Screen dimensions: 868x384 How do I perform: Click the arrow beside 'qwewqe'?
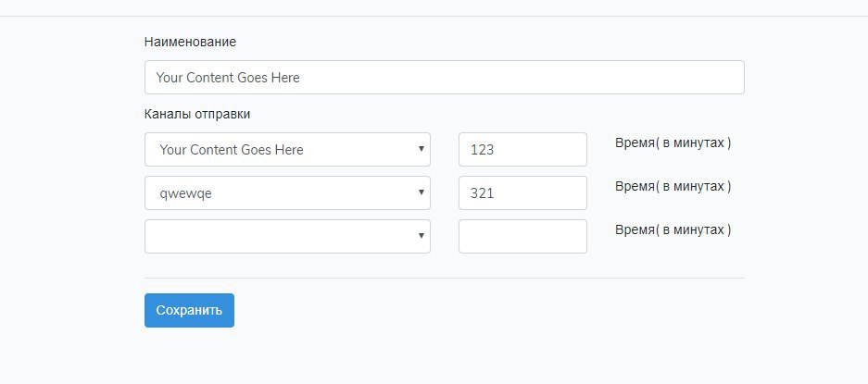421,192
